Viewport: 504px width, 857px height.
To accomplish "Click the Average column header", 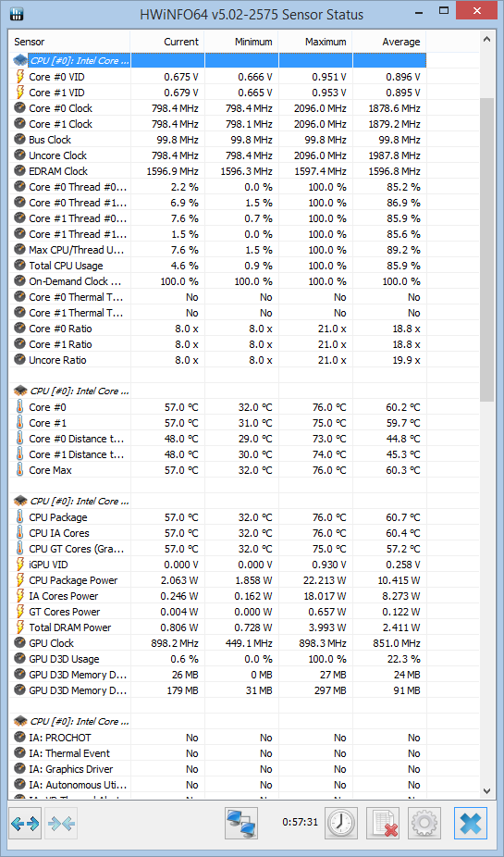I will [389, 42].
